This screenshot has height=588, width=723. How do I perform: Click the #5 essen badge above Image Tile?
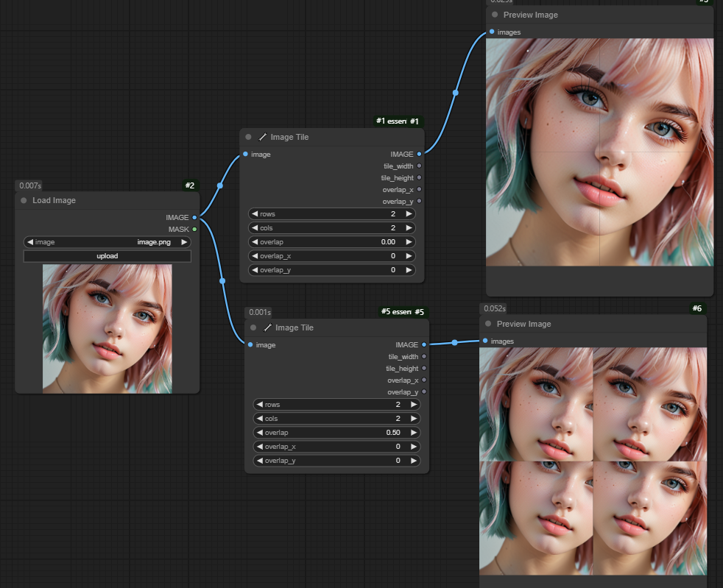pos(395,312)
